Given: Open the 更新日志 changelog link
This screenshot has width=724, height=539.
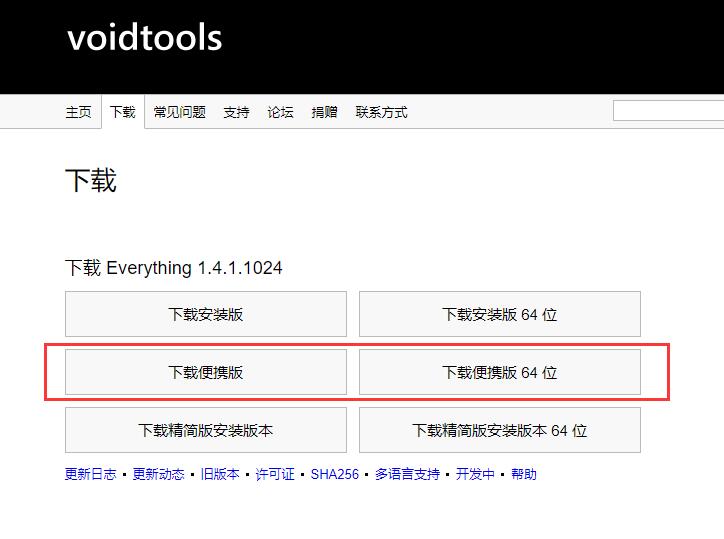Looking at the screenshot, I should pyautogui.click(x=90, y=474).
